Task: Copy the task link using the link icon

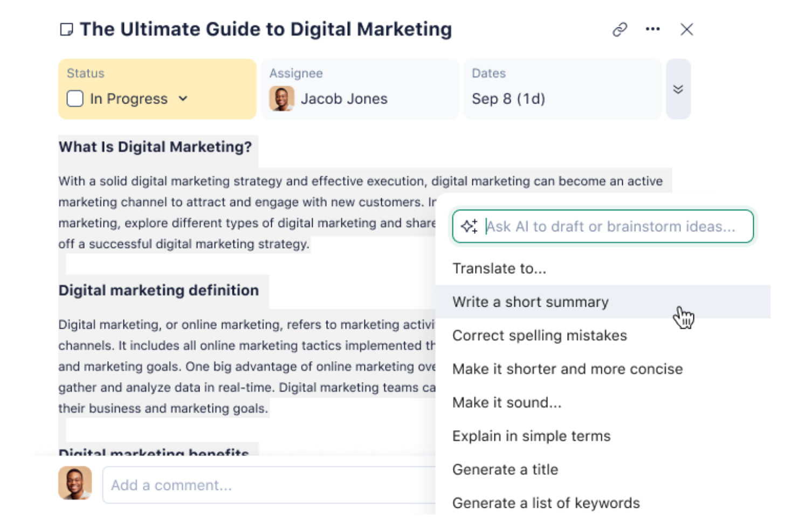Action: [x=619, y=30]
